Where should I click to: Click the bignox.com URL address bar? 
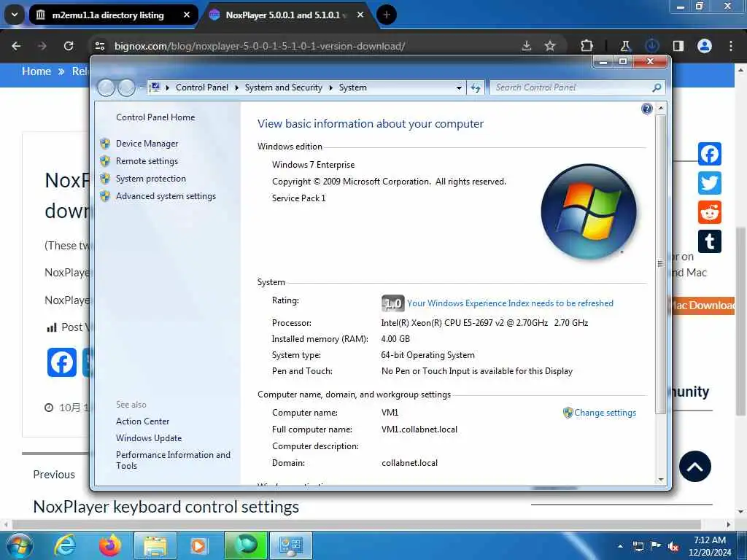tap(260, 46)
